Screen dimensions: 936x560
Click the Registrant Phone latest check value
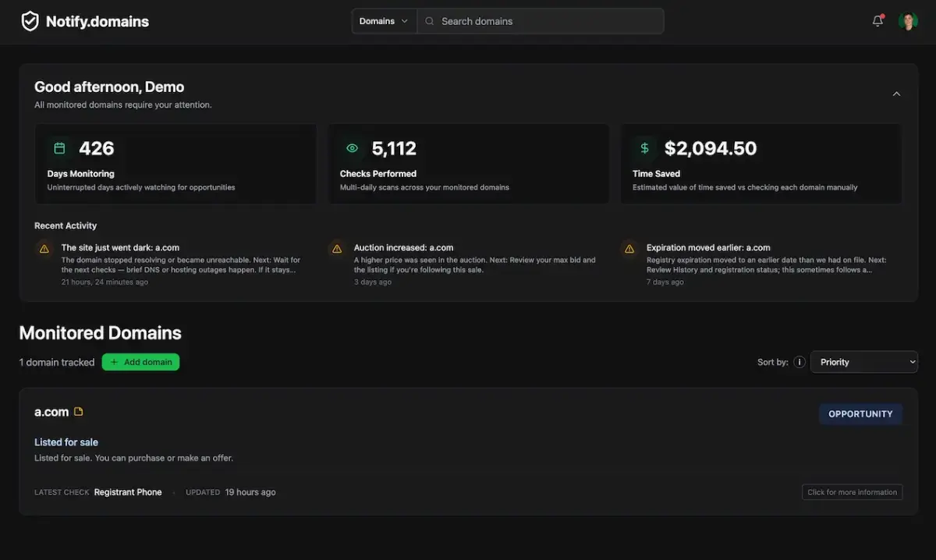point(128,492)
